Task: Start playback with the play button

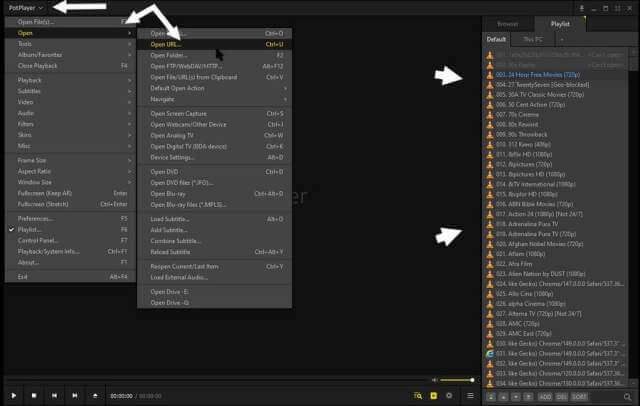Action: click(x=13, y=395)
